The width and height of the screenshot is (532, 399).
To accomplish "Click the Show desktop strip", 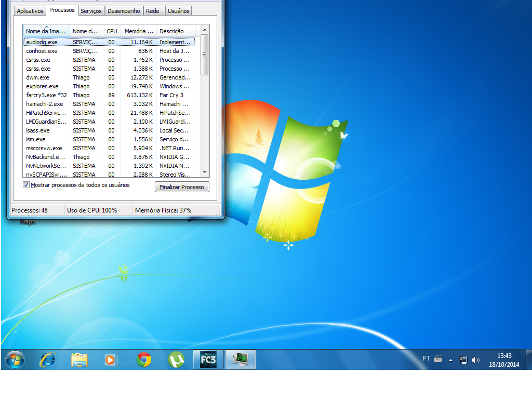I will (529, 360).
